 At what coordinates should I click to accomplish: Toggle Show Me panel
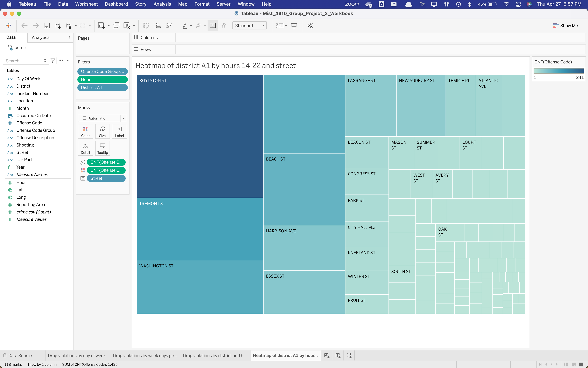click(565, 26)
